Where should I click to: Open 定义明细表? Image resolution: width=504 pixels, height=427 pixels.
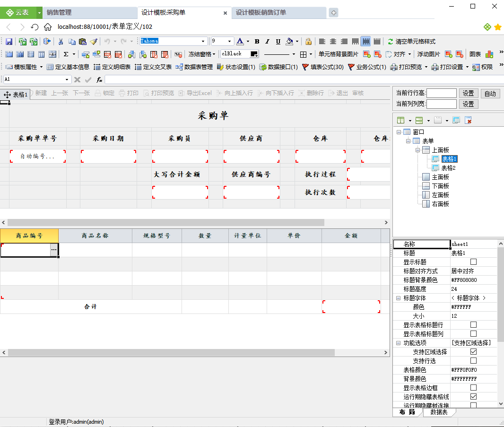[112, 67]
